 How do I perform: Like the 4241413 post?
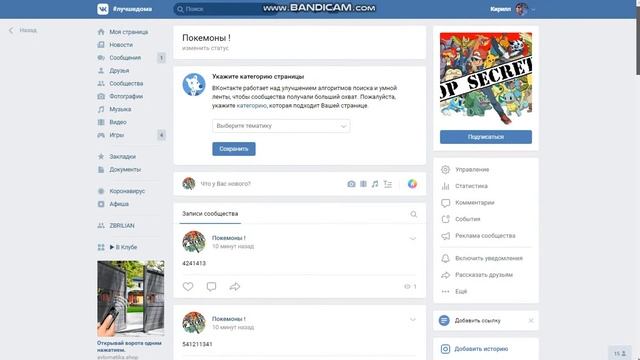(188, 287)
